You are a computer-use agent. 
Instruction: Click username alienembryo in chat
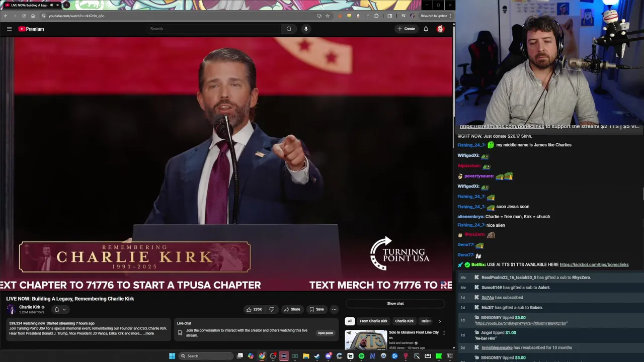[470, 217]
